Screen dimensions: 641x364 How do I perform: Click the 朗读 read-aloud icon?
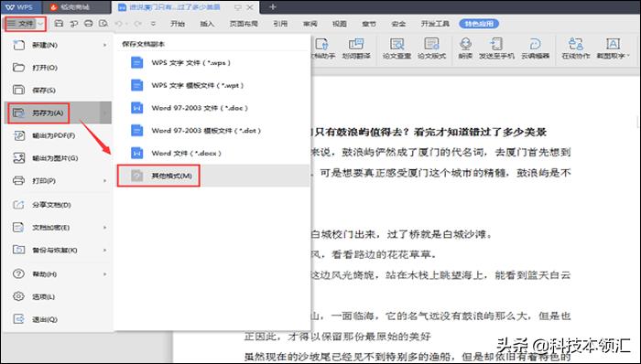(465, 48)
